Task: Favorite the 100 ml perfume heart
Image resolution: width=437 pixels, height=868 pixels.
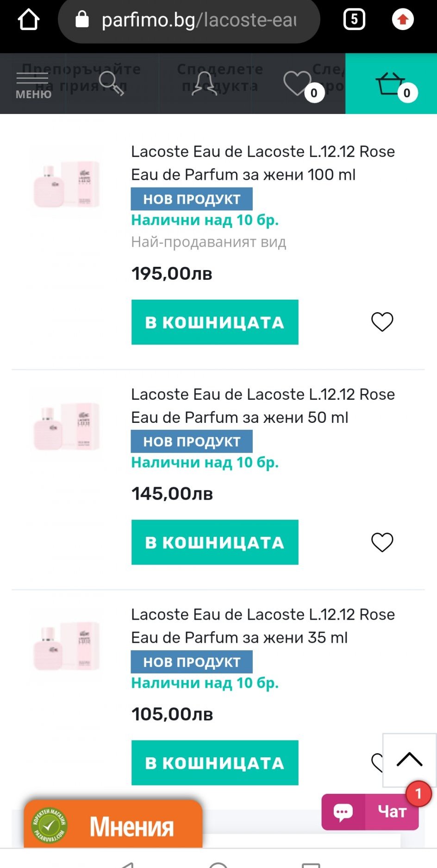Action: [382, 321]
